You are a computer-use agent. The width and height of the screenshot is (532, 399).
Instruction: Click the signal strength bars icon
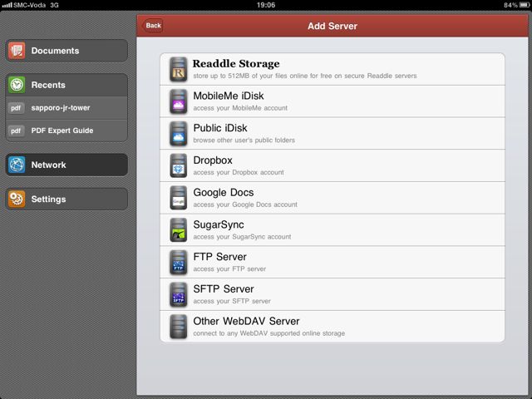click(x=7, y=5)
